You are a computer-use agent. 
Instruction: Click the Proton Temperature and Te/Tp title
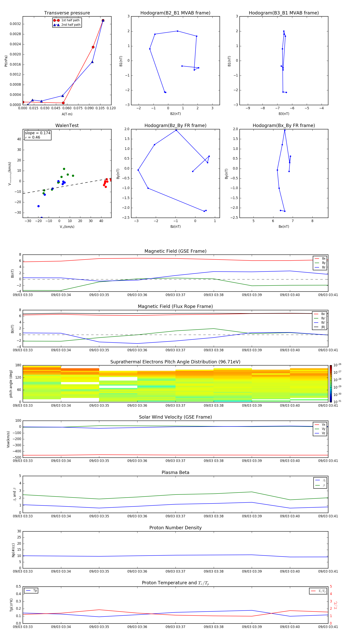[175, 583]
